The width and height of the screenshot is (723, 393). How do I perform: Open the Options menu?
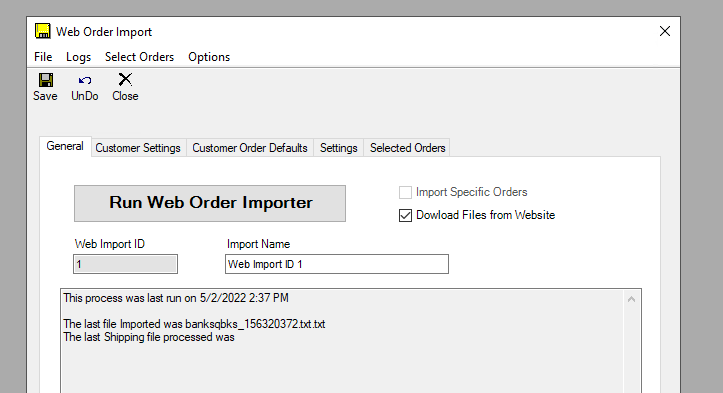[209, 57]
